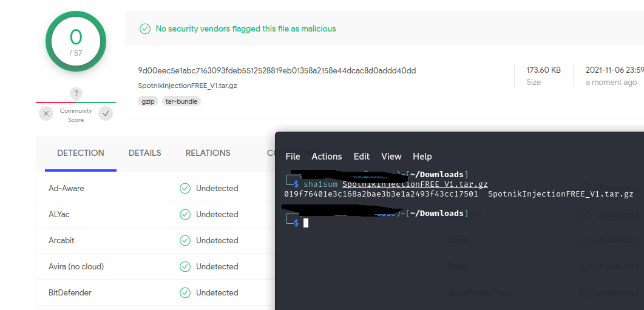The width and height of the screenshot is (644, 310).
Task: Click the SpotnikInjectionFREE_V1.tar.gz file name in VirusTotal
Action: click(188, 86)
